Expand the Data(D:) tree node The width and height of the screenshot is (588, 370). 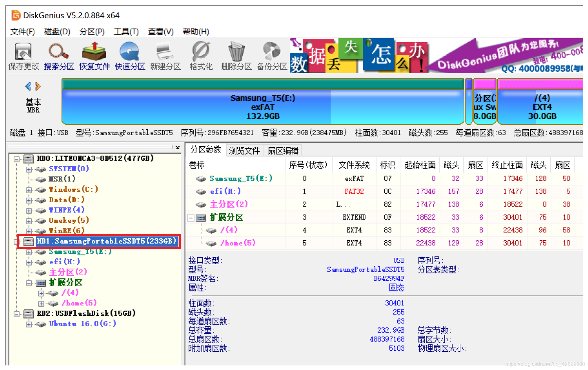point(29,200)
